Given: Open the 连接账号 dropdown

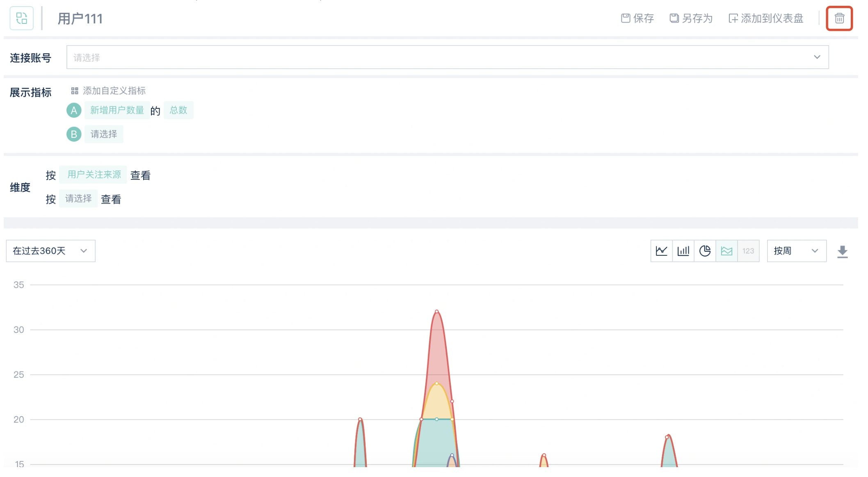Looking at the screenshot, I should [x=447, y=57].
